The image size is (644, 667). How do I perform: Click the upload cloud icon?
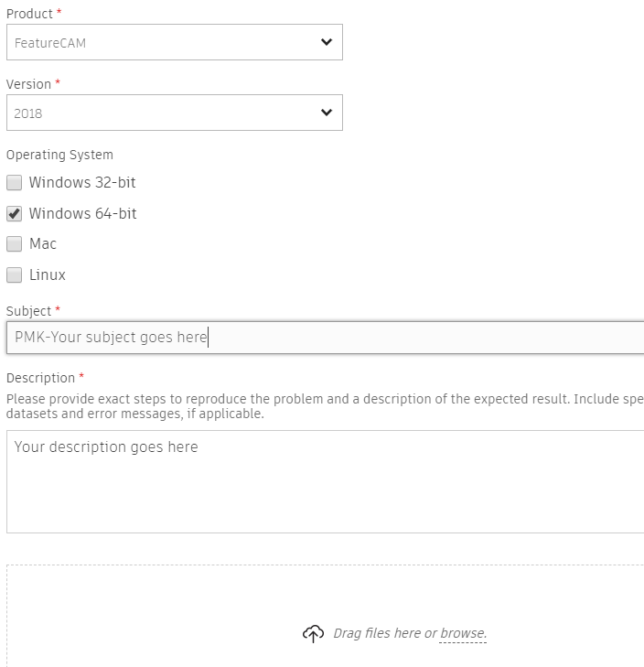pos(313,633)
